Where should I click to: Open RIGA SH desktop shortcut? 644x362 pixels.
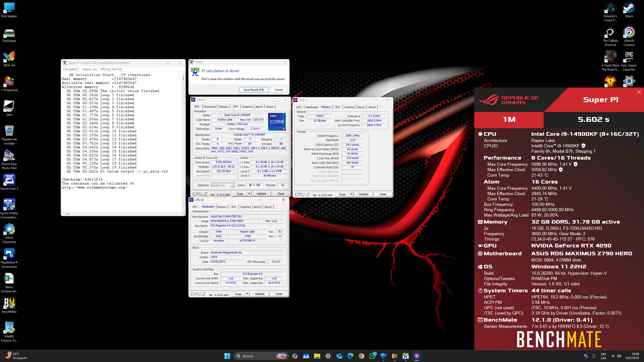[x=9, y=59]
